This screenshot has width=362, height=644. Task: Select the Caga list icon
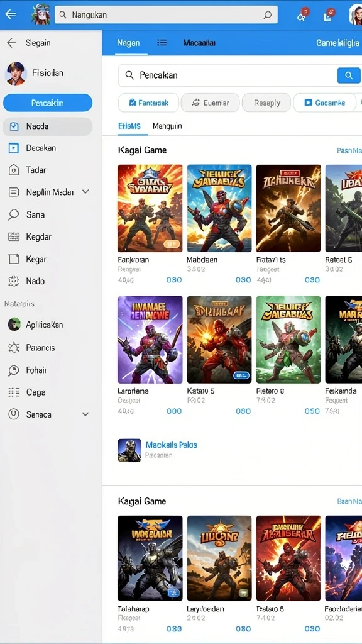(x=14, y=392)
